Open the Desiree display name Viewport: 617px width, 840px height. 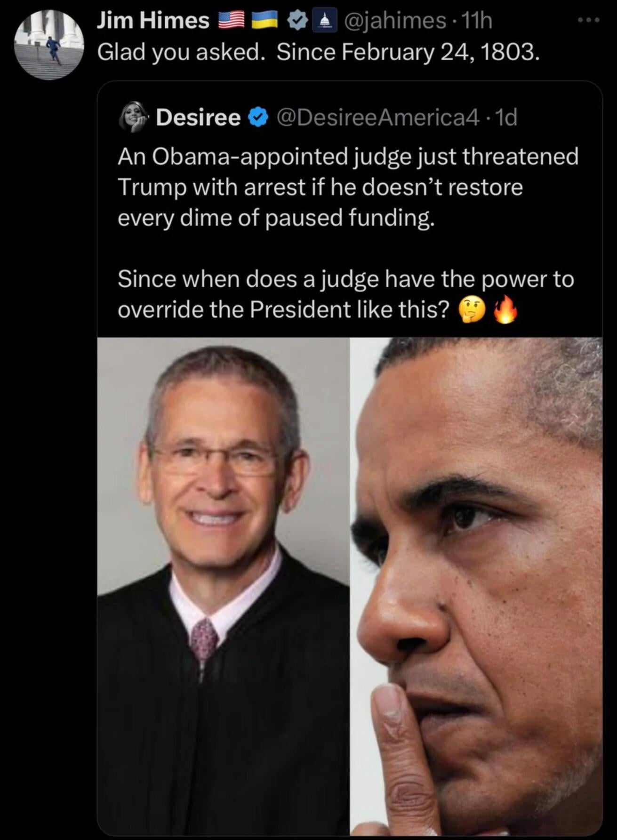[198, 117]
